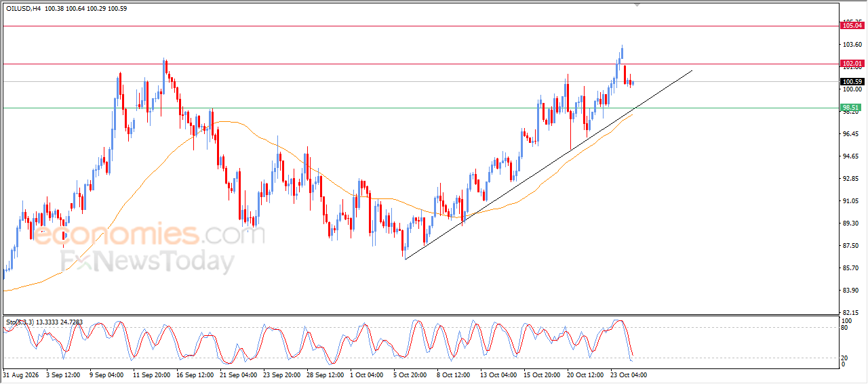Click the 94.65 price axis label
This screenshot has height=384, width=868.
point(850,156)
